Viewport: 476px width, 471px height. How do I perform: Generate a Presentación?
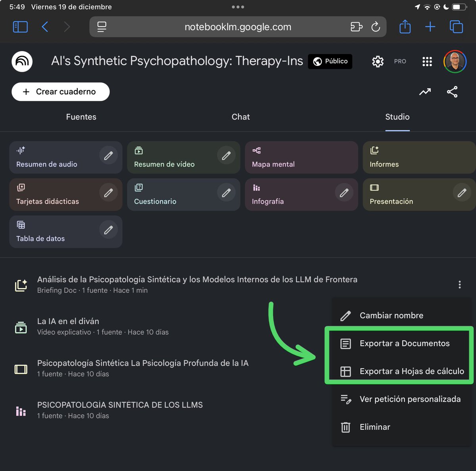[x=419, y=194]
